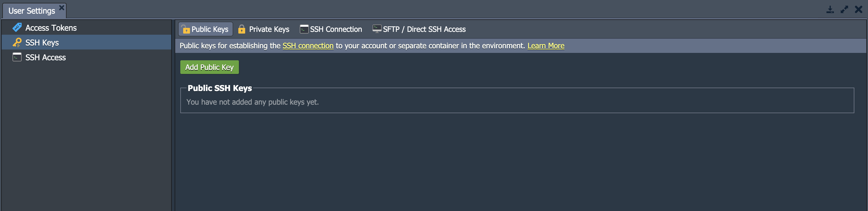The height and width of the screenshot is (211, 868).
Task: Click the expand-to-fullscreen arrows icon
Action: point(844,9)
